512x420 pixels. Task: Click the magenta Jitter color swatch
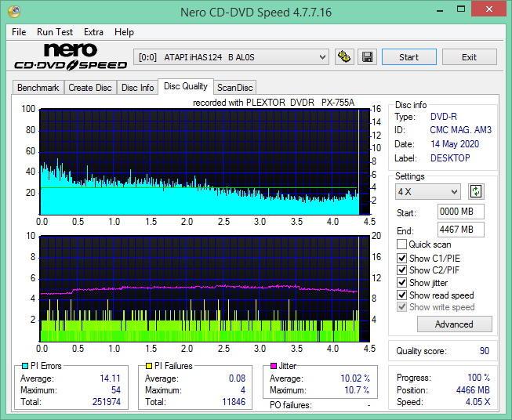[274, 366]
